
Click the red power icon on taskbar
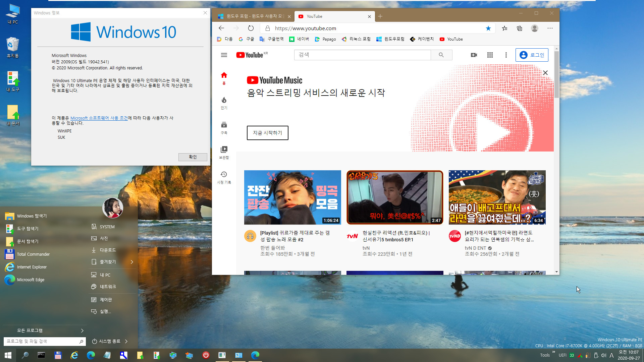(x=206, y=355)
